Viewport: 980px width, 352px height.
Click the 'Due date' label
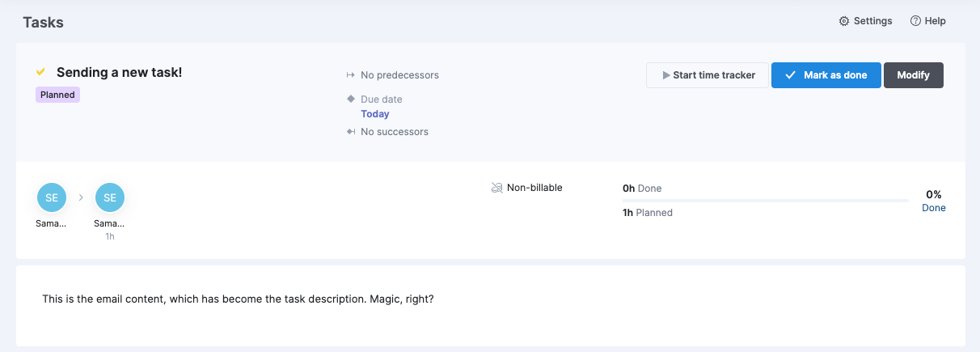pos(382,100)
